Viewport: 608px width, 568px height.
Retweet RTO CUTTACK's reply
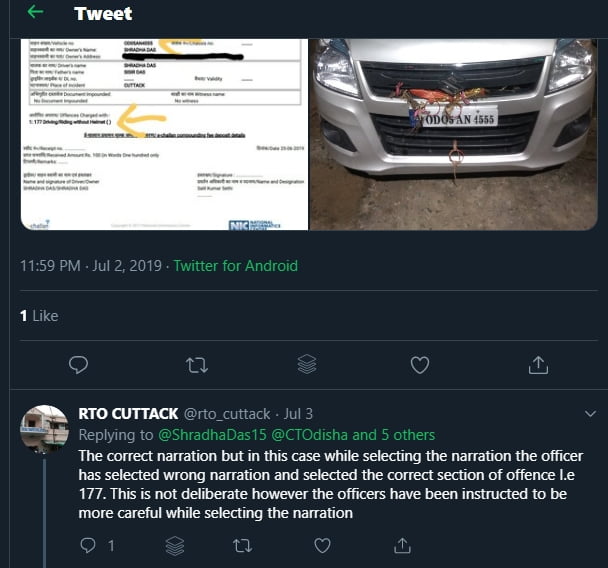coord(242,545)
